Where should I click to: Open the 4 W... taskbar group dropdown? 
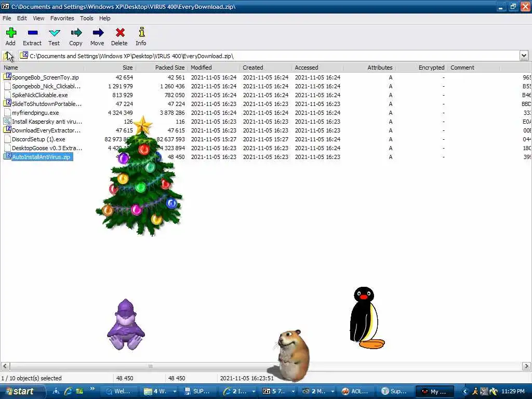coord(175,391)
